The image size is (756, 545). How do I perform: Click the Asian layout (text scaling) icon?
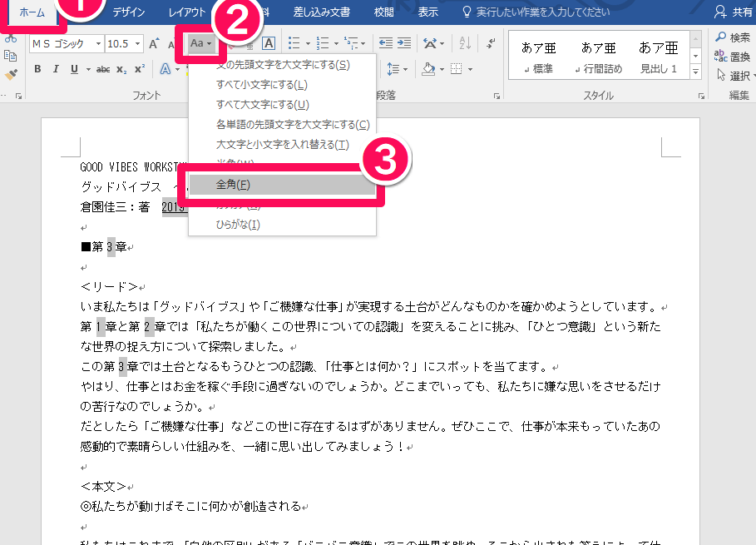[430, 43]
